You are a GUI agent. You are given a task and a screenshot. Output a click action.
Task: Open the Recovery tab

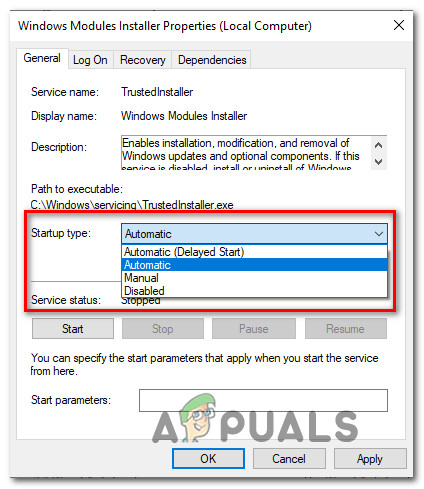[143, 60]
